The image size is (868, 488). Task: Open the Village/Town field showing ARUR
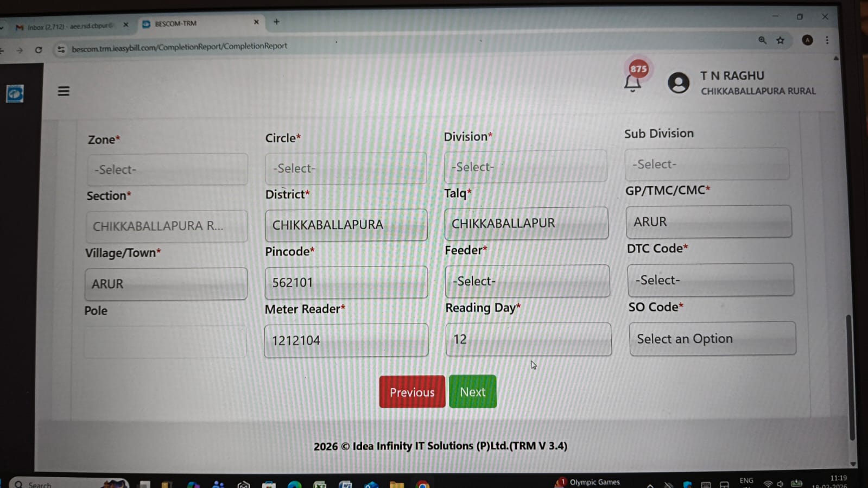(166, 284)
